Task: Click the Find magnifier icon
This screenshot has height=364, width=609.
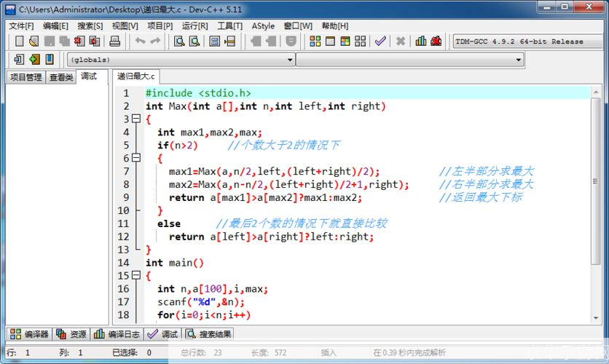Action: (179, 41)
